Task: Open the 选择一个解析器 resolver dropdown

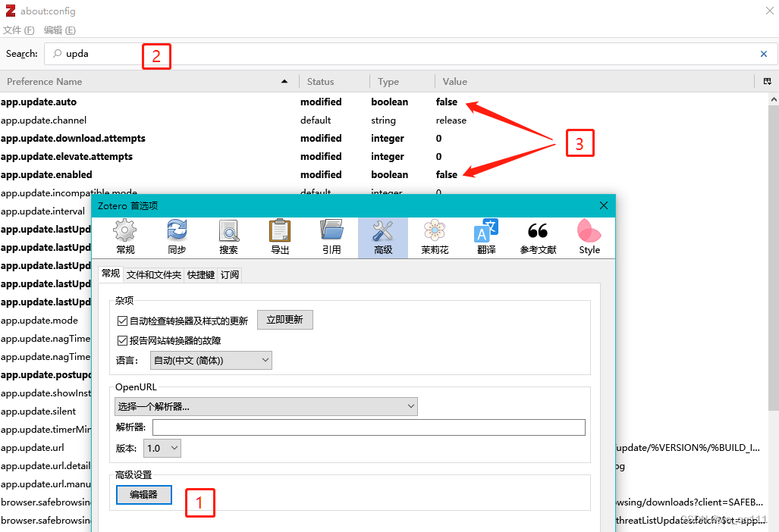Action: coord(265,406)
